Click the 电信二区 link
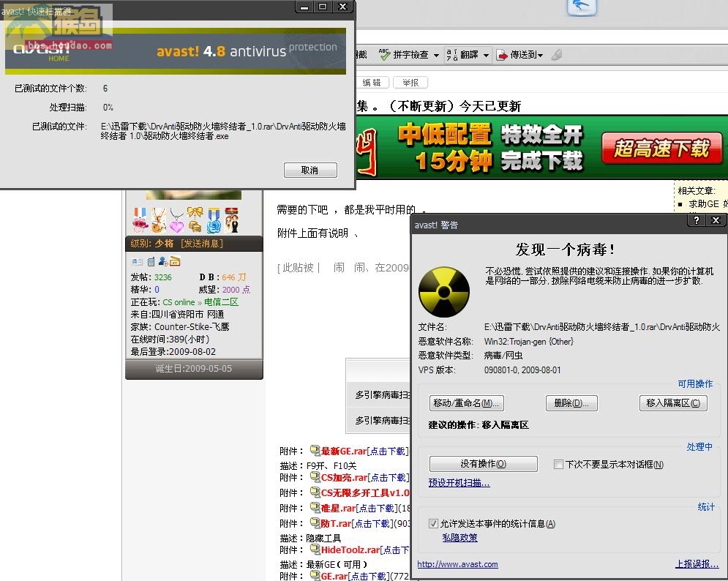728x581 pixels. pyautogui.click(x=221, y=302)
